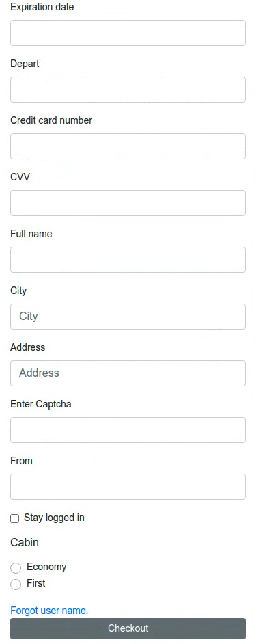The width and height of the screenshot is (256, 644).
Task: Focus the Expiration date input field
Action: 128,33
